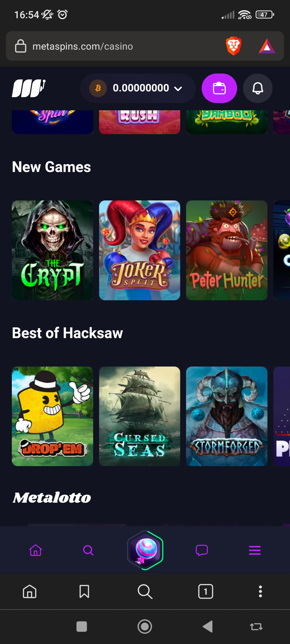Tap the candy hexagon center icon
The image size is (290, 644).
coord(145,550)
